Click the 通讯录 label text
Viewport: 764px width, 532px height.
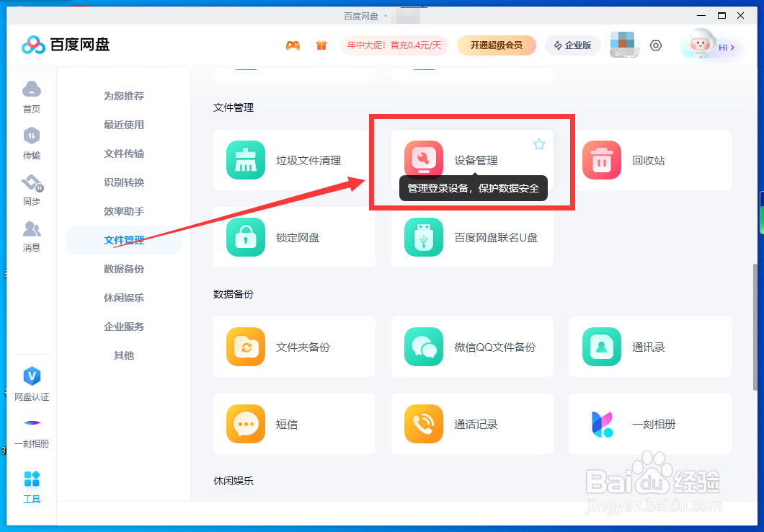click(648, 347)
